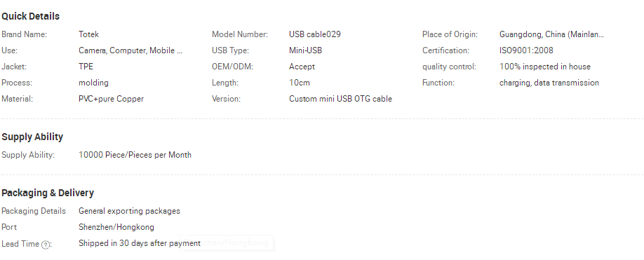Select the Packaging & Delivery heading

pyautogui.click(x=48, y=193)
